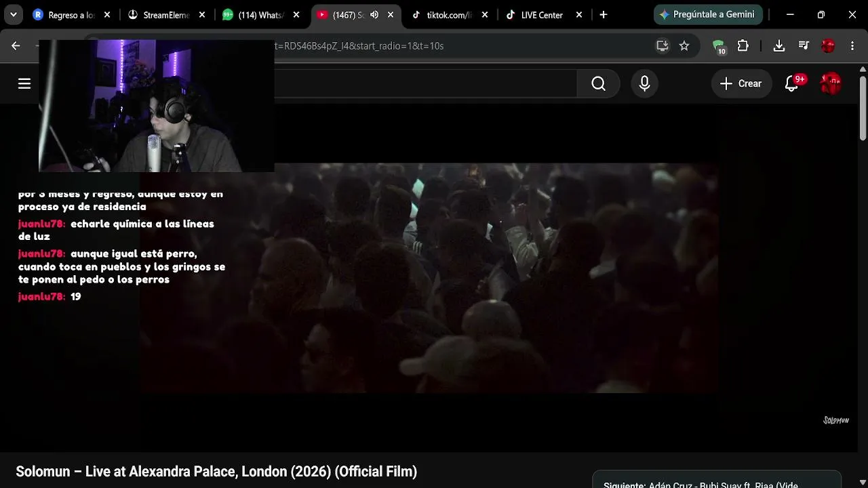Click the vertical scrollbar thumb

[863, 108]
